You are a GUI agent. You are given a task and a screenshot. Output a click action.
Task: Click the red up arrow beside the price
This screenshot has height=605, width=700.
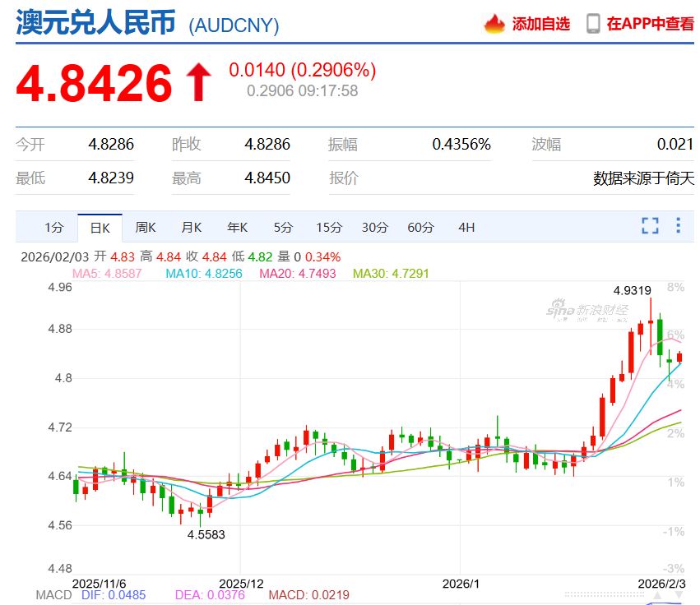(199, 82)
